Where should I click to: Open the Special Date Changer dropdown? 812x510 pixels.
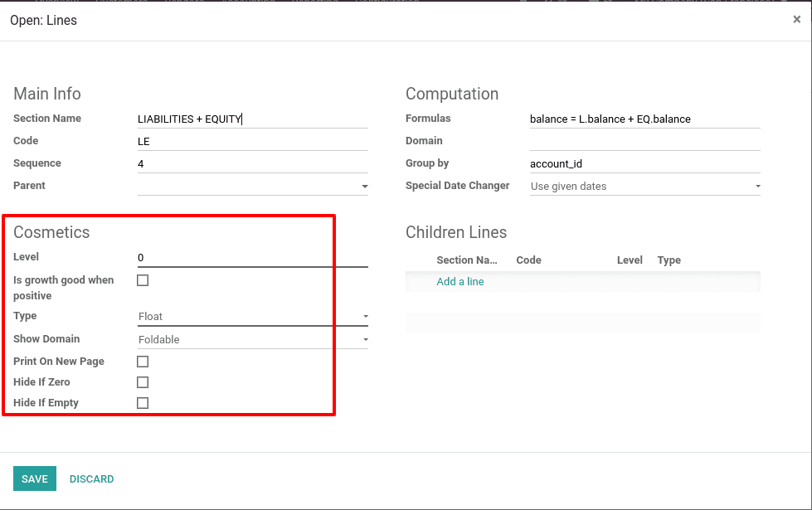tap(644, 186)
